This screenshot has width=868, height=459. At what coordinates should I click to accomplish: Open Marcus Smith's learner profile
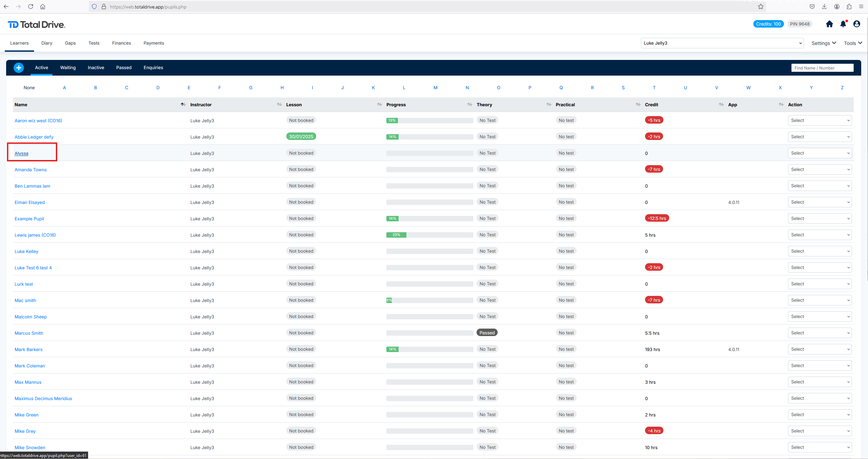(x=29, y=333)
